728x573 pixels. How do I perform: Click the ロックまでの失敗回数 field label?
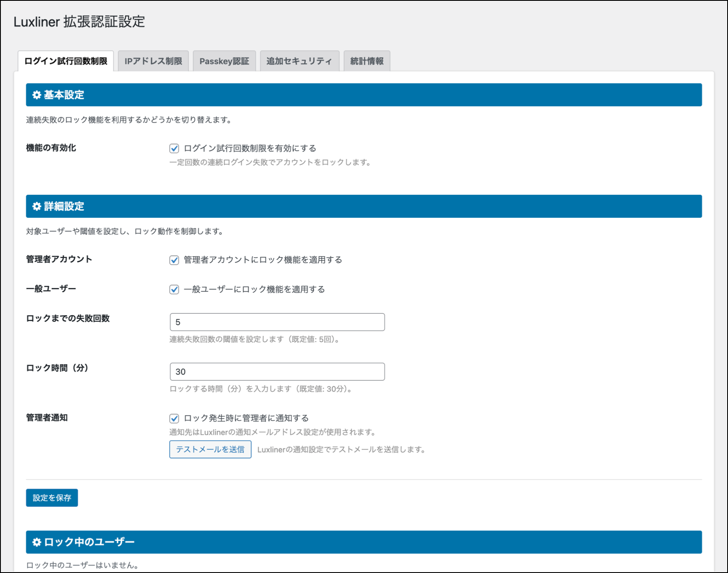68,319
